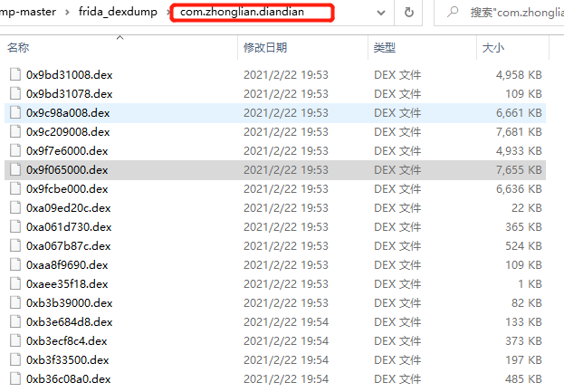Click the file icon of 0xaee35f18.dex

coord(15,284)
